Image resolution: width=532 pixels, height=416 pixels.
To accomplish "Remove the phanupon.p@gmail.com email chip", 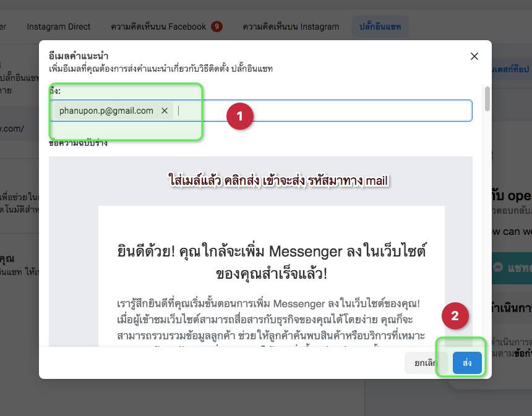I will tap(165, 111).
